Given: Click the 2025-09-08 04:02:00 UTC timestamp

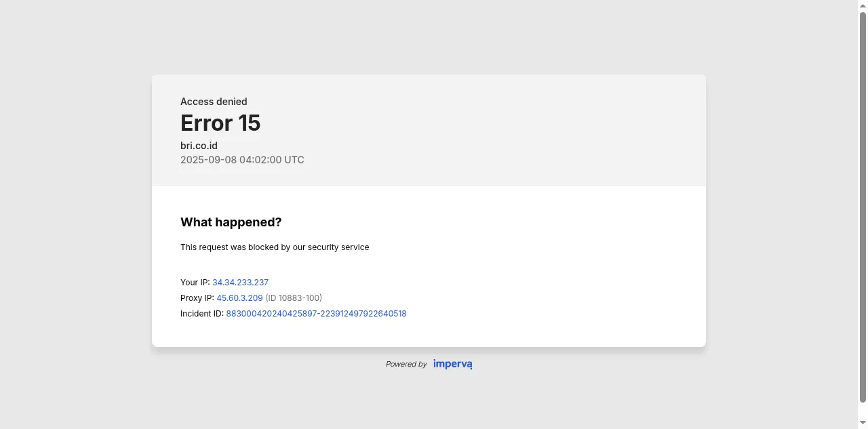Looking at the screenshot, I should point(242,160).
